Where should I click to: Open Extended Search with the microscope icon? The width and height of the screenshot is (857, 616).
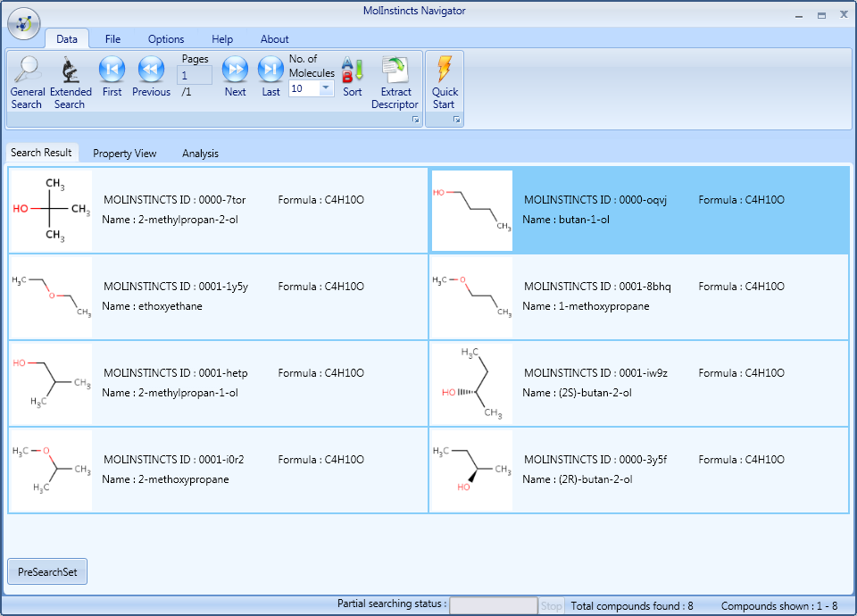(x=71, y=82)
